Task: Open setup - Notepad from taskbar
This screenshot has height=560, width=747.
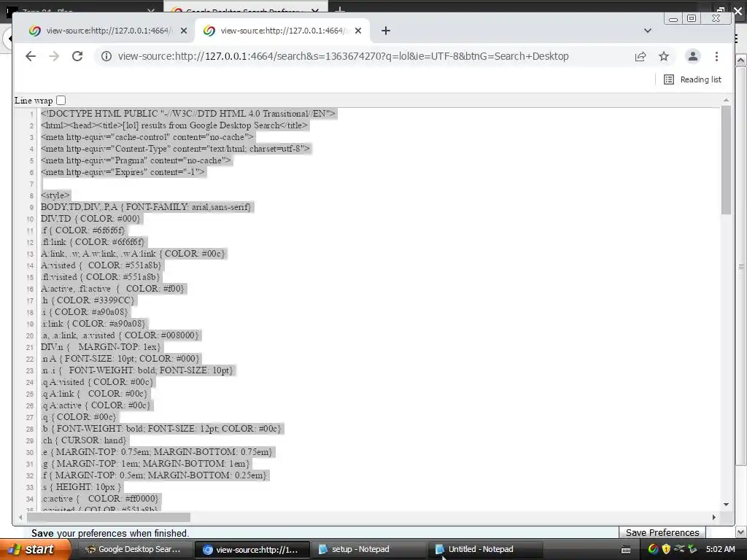Action: point(368,549)
